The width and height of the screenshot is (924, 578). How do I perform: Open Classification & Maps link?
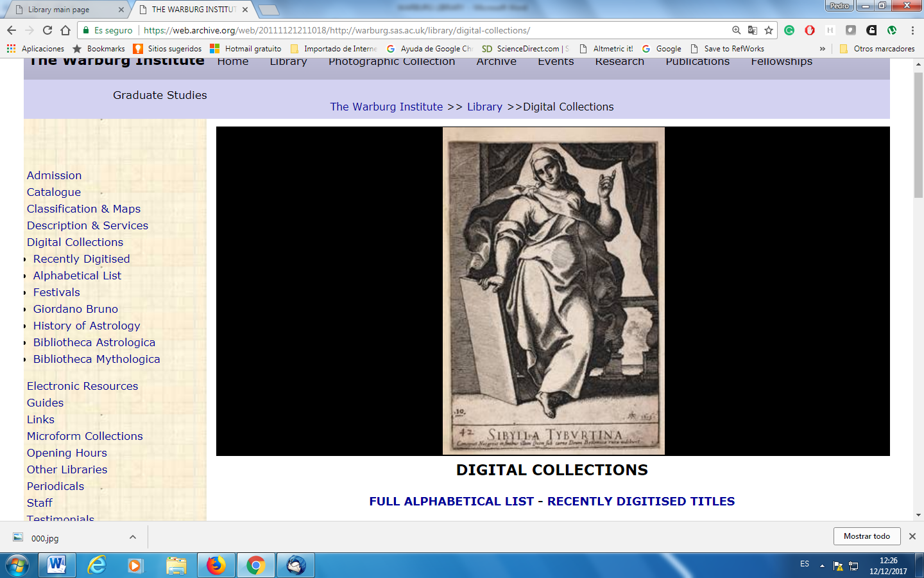point(83,209)
